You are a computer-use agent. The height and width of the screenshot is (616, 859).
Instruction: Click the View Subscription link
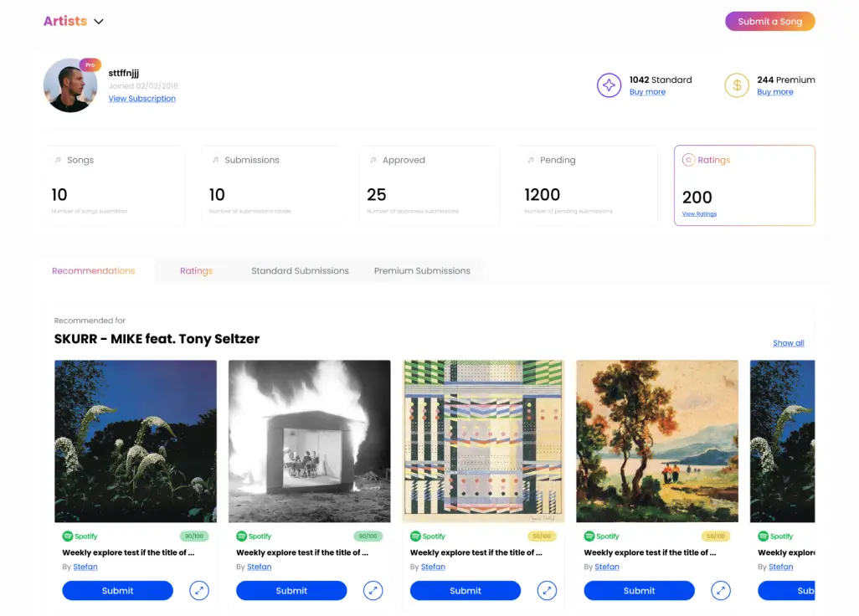[142, 99]
